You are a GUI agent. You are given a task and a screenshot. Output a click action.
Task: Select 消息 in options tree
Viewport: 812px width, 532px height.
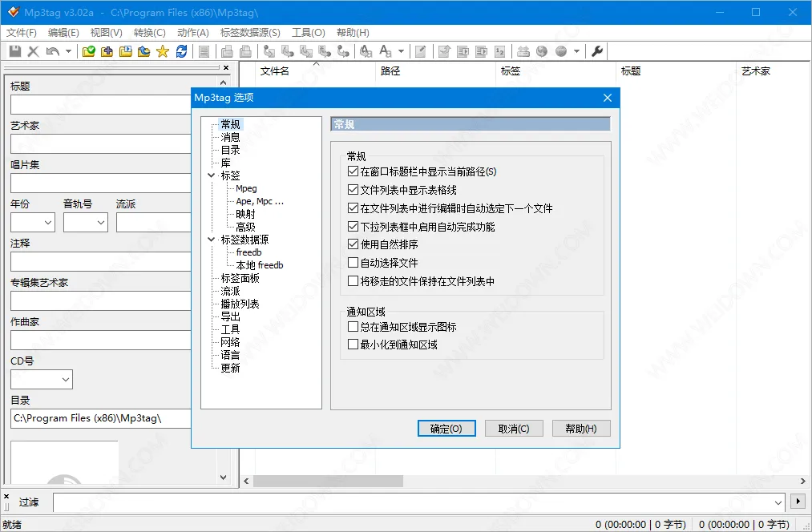point(230,137)
